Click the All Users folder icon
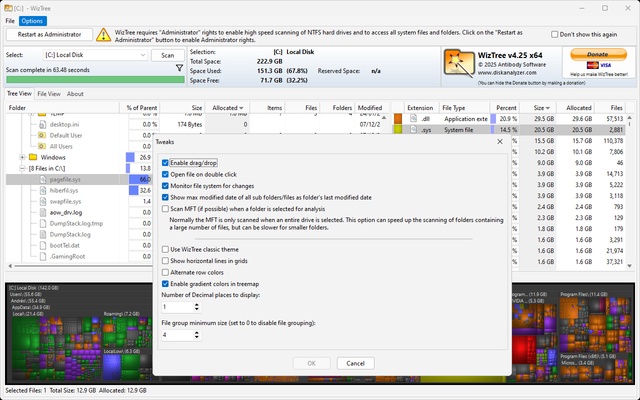 tap(42, 146)
